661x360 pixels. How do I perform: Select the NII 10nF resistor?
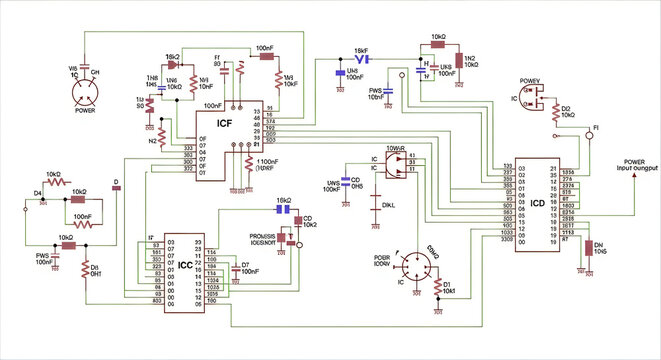click(x=193, y=84)
